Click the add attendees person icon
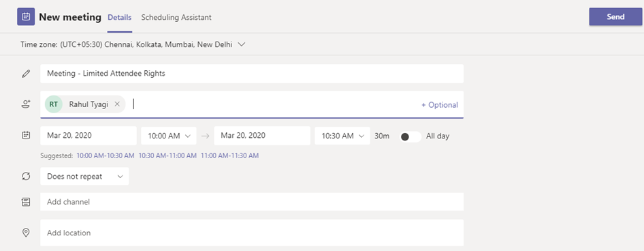The image size is (644, 251). pos(26,104)
